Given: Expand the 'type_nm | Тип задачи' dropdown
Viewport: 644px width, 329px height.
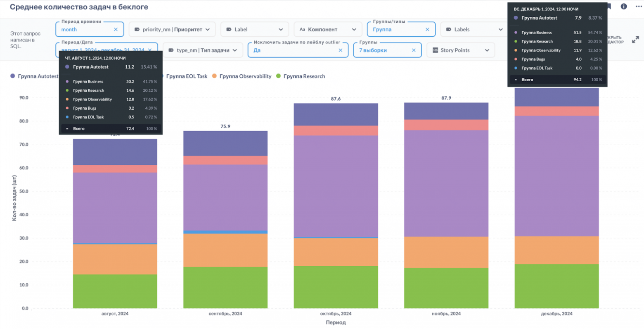Looking at the screenshot, I should [203, 50].
